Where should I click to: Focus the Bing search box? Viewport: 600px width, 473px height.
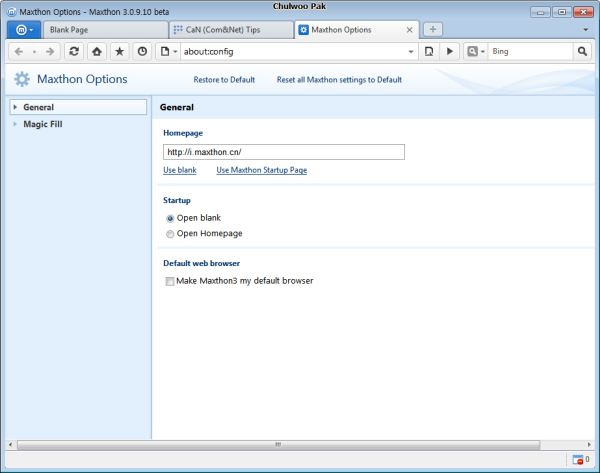coord(530,51)
